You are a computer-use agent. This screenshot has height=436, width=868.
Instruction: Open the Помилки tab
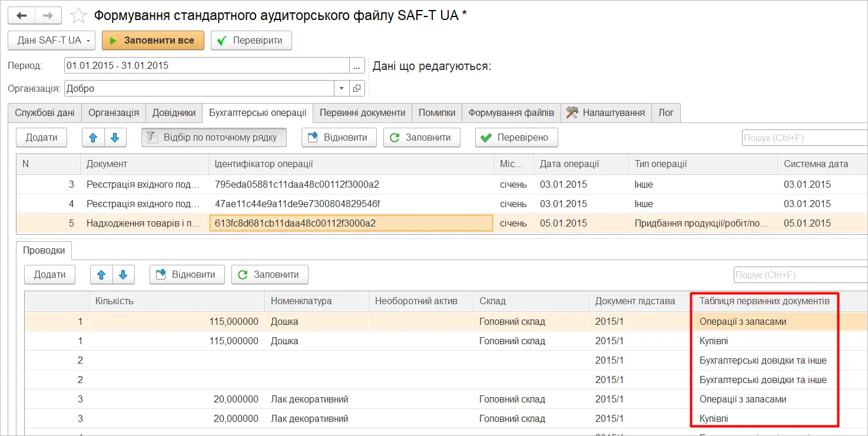436,112
